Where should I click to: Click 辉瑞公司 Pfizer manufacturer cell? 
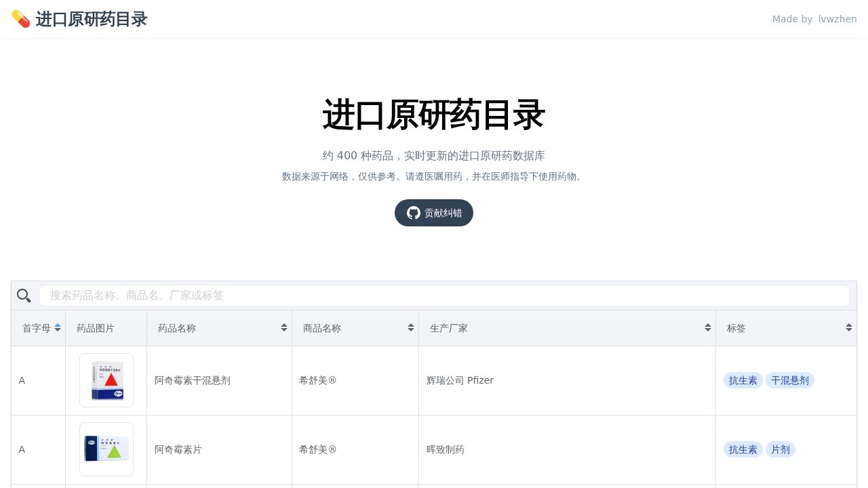pos(568,381)
